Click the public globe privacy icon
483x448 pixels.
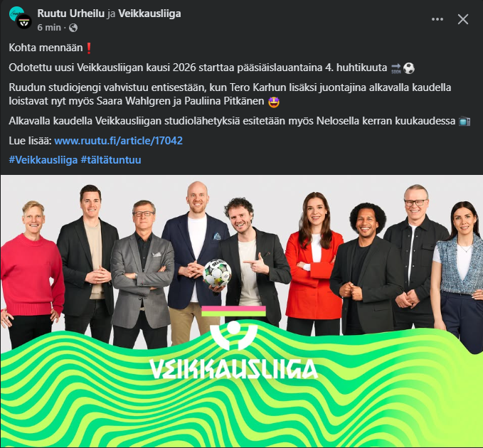(73, 28)
